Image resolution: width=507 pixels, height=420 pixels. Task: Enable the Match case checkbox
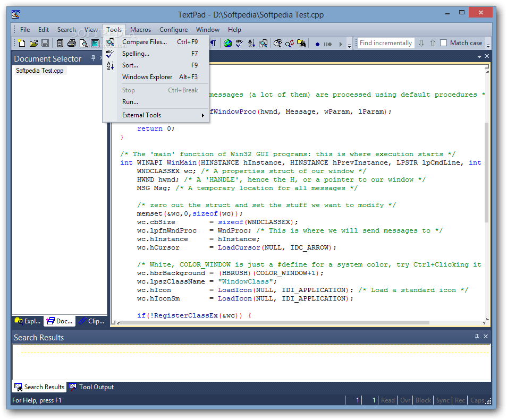tap(444, 43)
